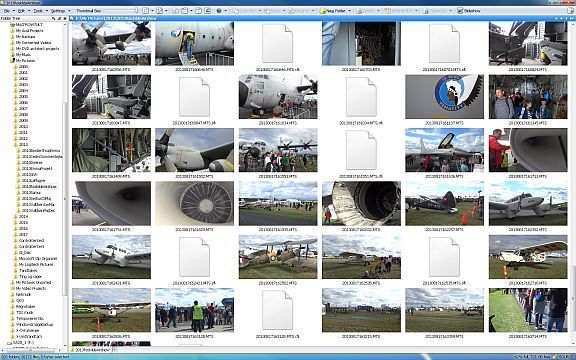This screenshot has height=360, width=576.
Task: Click the vertical scrollbar of thumbnail pane
Action: 573,184
